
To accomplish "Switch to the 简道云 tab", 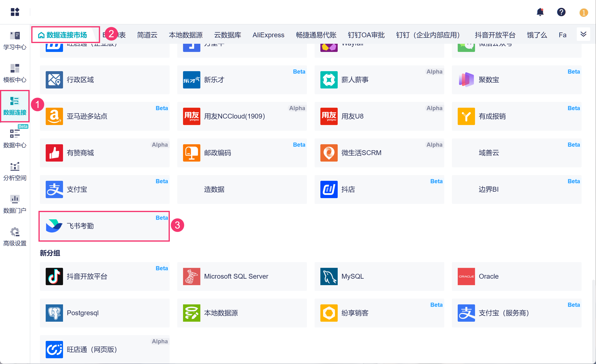I will tap(147, 35).
